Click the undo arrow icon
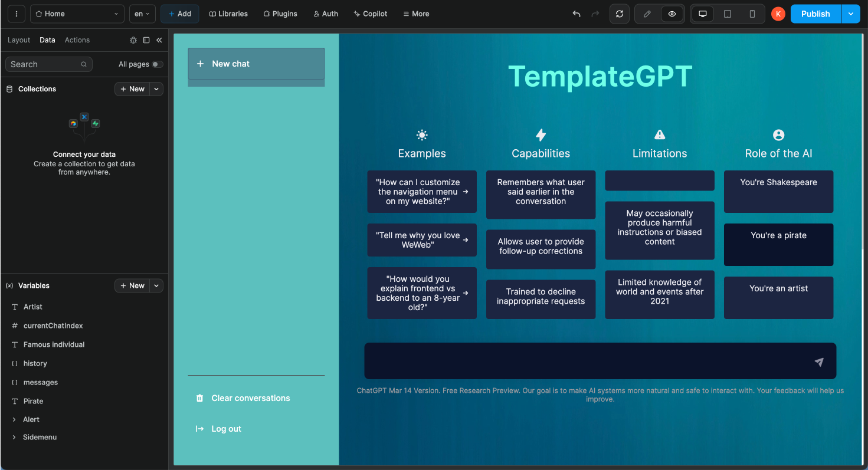The width and height of the screenshot is (868, 470). point(577,14)
